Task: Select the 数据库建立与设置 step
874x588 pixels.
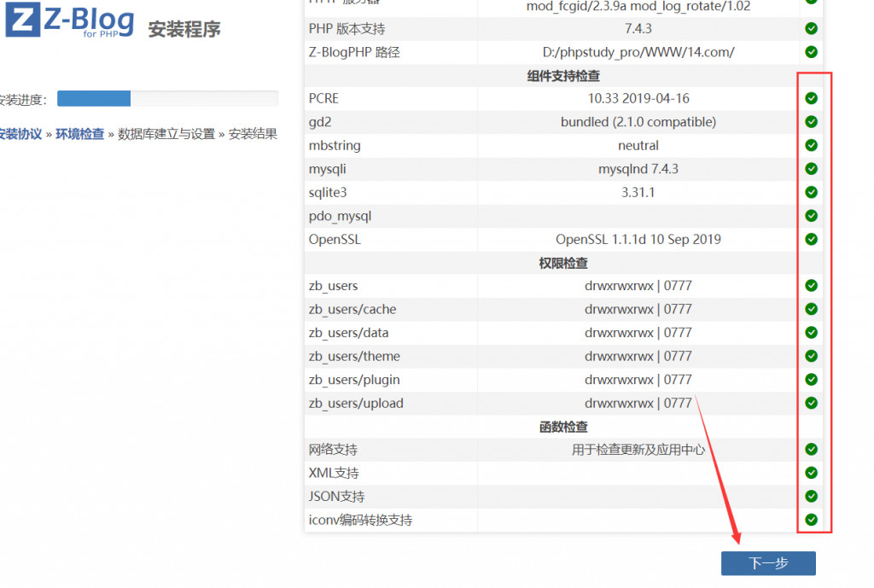Action: point(166,134)
